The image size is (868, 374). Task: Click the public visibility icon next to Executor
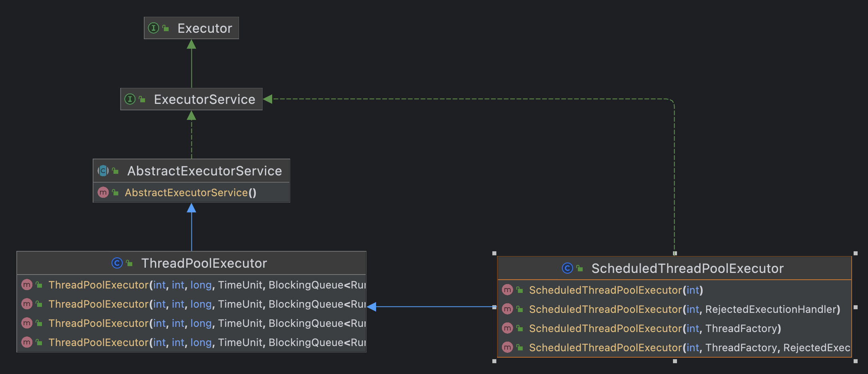tap(166, 28)
